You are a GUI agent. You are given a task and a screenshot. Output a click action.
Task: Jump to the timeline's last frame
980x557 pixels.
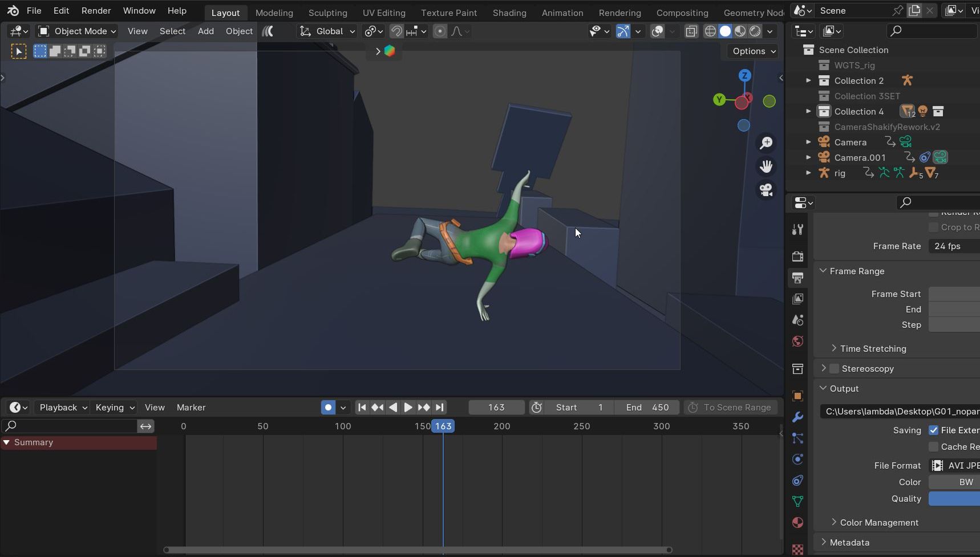[439, 407]
